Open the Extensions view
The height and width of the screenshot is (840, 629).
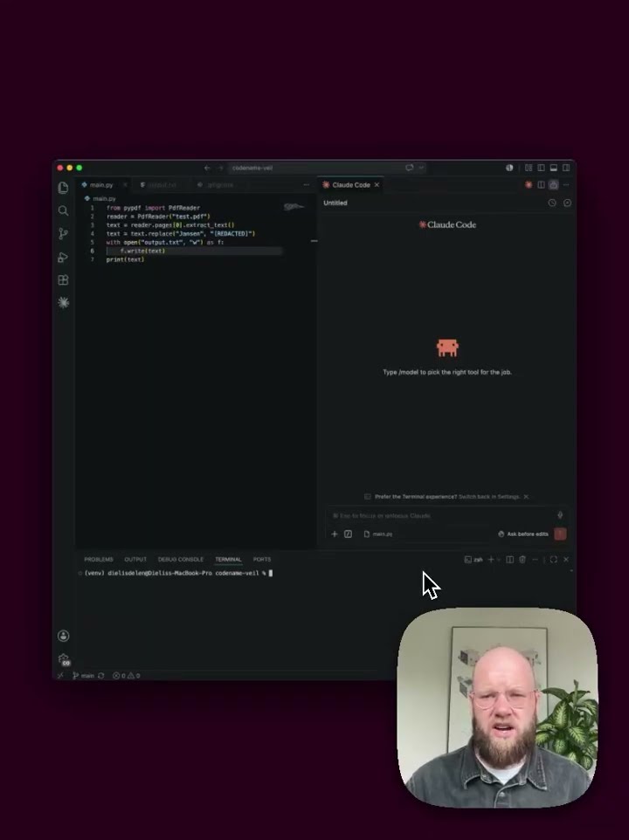(63, 279)
